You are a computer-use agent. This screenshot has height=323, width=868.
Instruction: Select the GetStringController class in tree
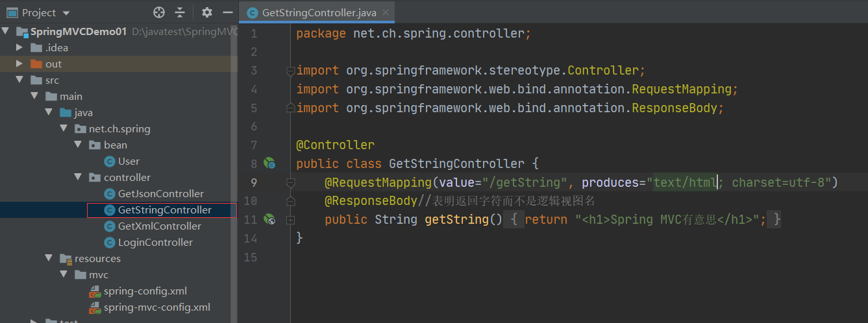tap(119, 209)
